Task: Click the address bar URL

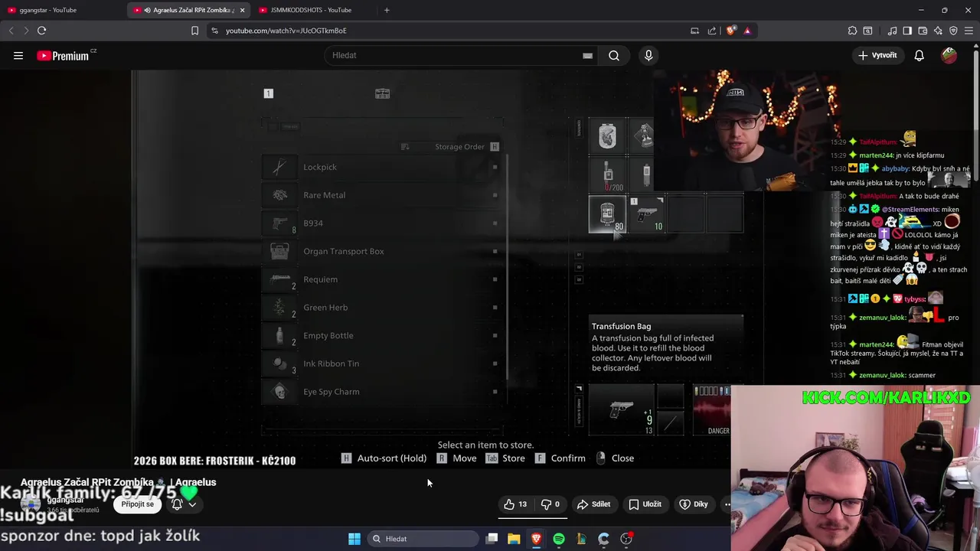Action: pyautogui.click(x=286, y=31)
